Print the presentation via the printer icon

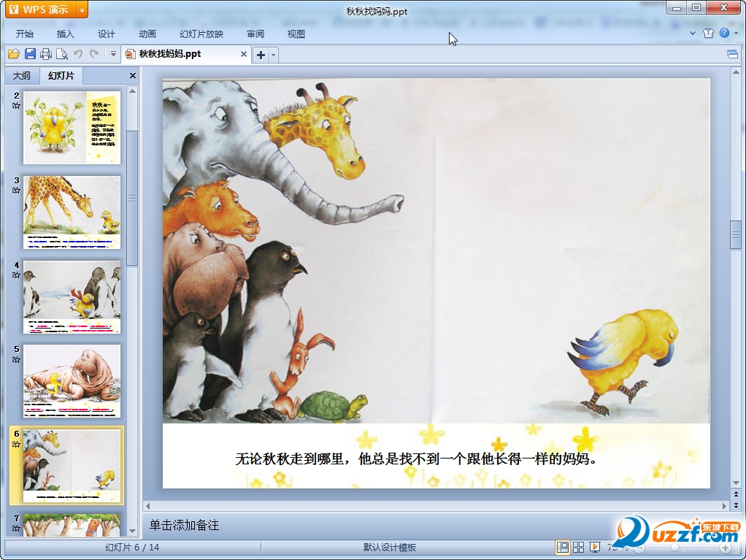coord(46,54)
